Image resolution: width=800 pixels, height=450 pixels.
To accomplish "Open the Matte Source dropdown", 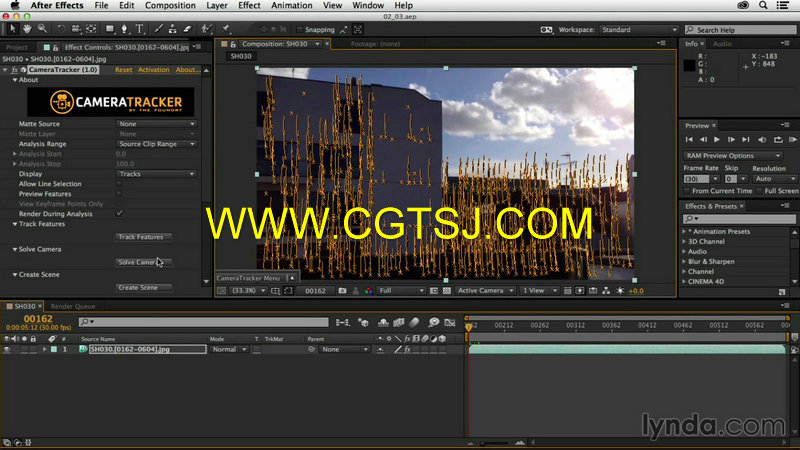I will click(156, 124).
